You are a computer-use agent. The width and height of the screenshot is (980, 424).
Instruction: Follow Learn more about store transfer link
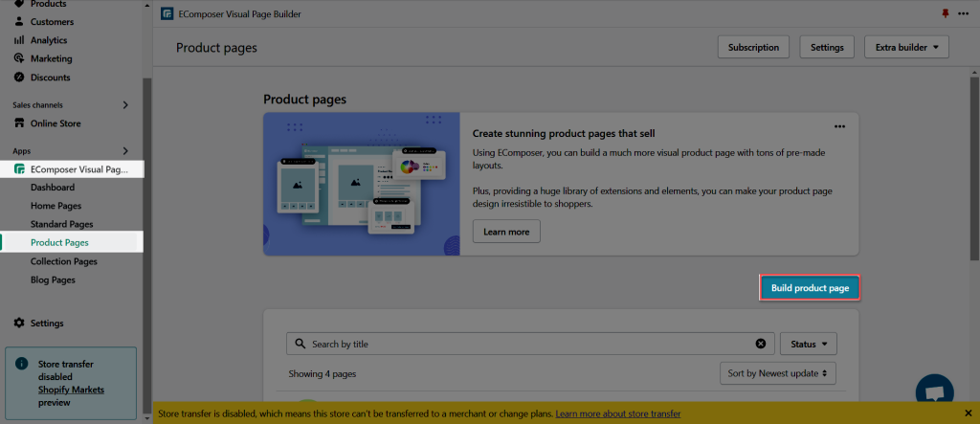point(618,413)
